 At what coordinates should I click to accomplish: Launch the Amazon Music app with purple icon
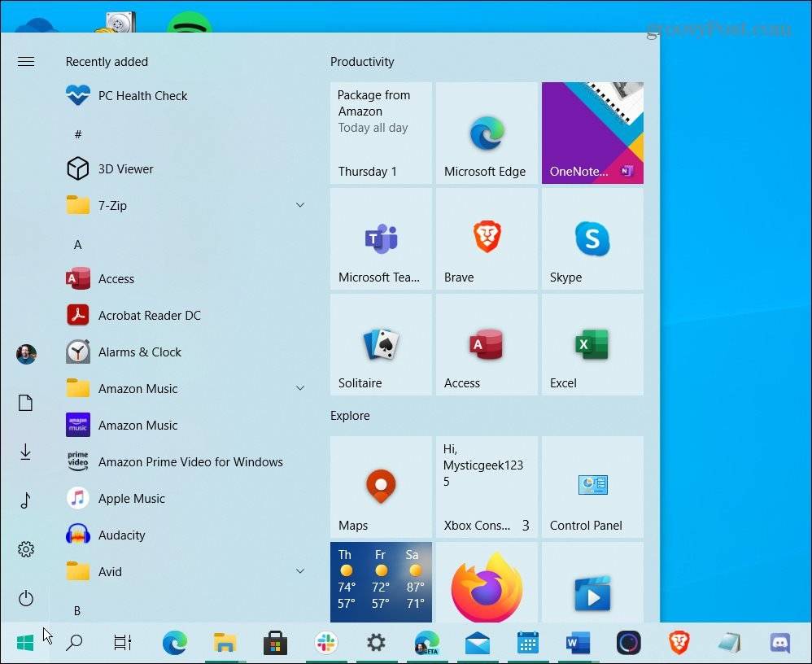click(186, 425)
